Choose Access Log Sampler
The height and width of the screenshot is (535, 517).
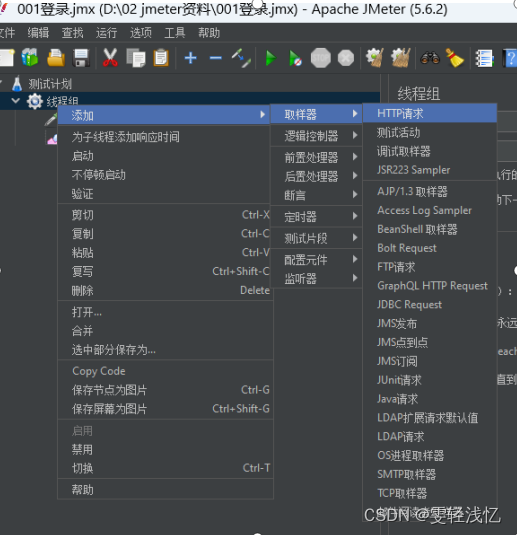(430, 211)
